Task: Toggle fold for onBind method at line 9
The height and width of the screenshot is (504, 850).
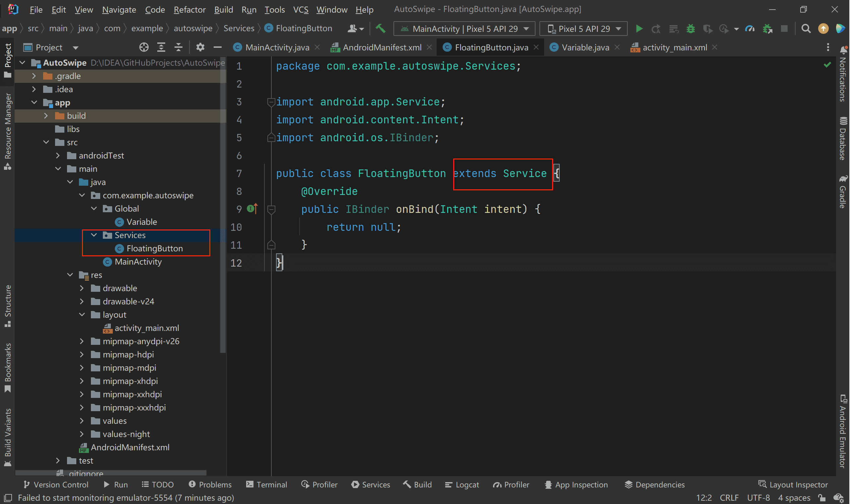Action: point(271,210)
